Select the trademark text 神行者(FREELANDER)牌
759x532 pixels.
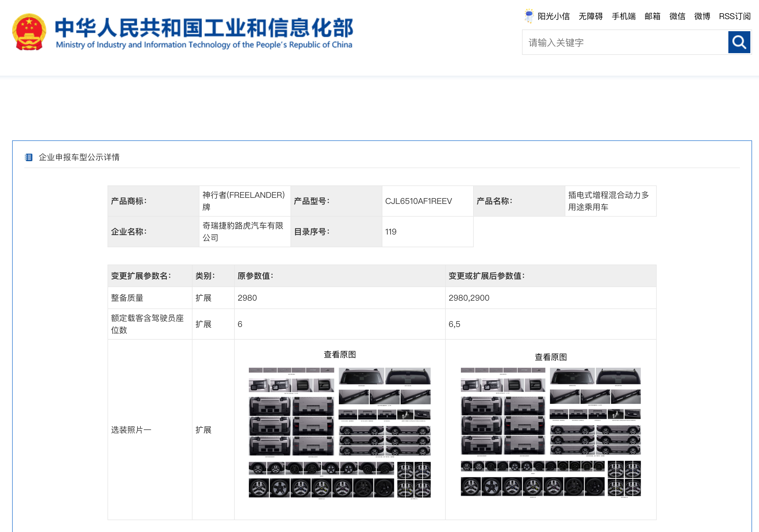pos(243,201)
